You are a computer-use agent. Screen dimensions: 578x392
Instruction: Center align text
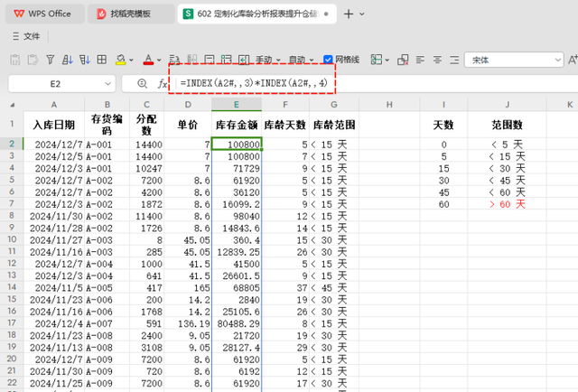click(437, 60)
